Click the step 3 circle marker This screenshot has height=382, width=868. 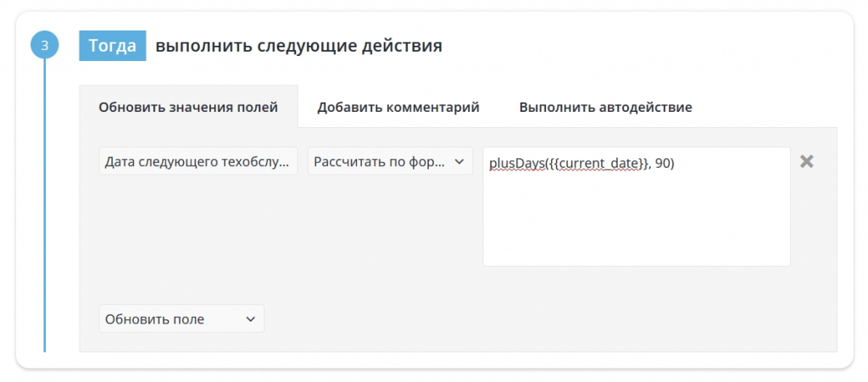[x=44, y=45]
